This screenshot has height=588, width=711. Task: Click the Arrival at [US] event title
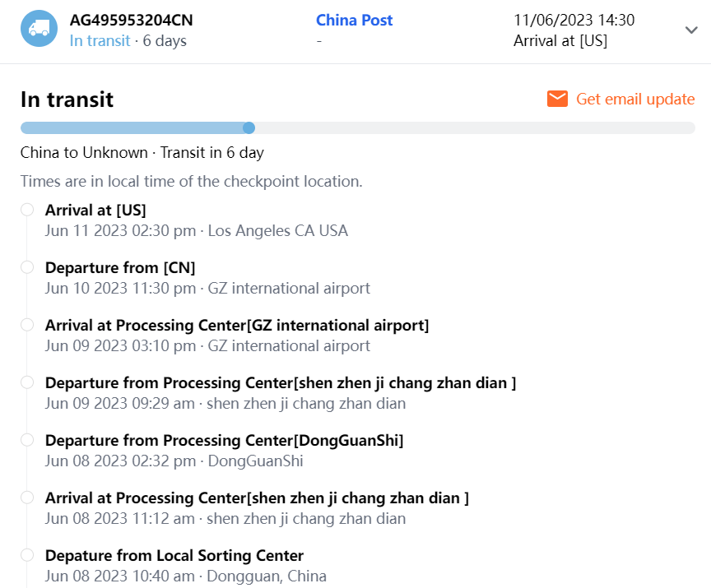click(x=95, y=210)
